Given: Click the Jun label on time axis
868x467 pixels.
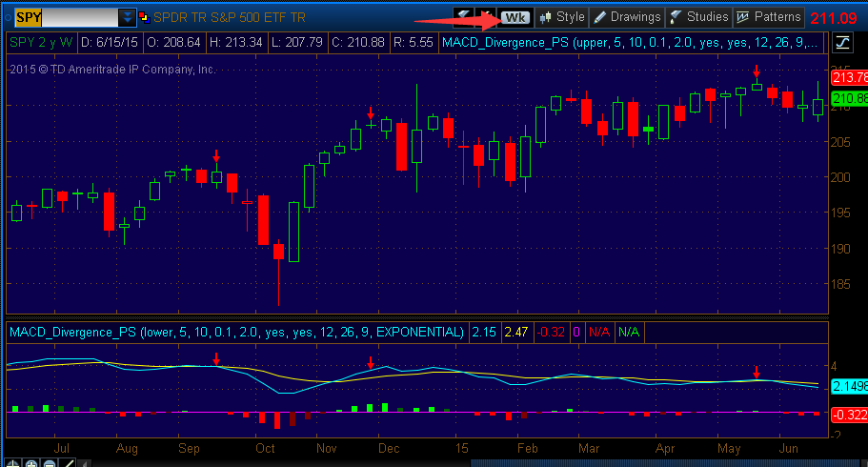Looking at the screenshot, I should point(788,448).
